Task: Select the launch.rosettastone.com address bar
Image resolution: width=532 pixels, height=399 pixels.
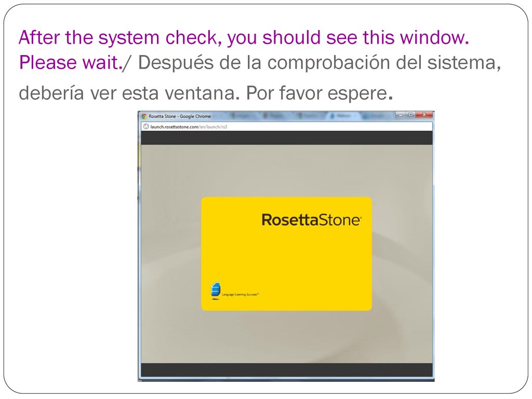Action: [287, 127]
